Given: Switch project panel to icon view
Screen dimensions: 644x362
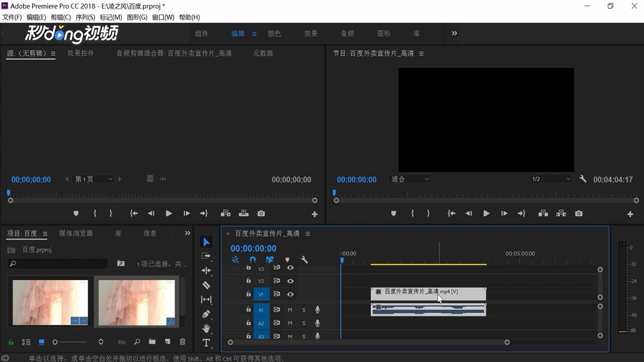Looking at the screenshot, I should [x=42, y=342].
